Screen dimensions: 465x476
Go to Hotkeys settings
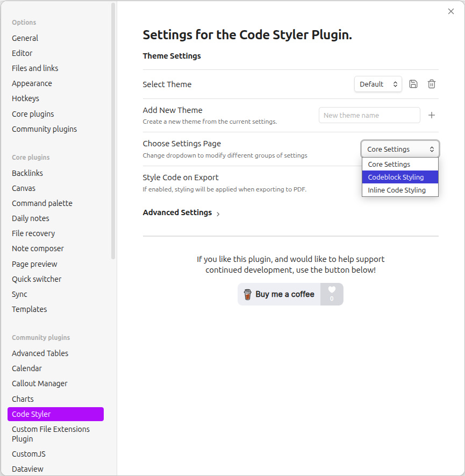coord(25,98)
